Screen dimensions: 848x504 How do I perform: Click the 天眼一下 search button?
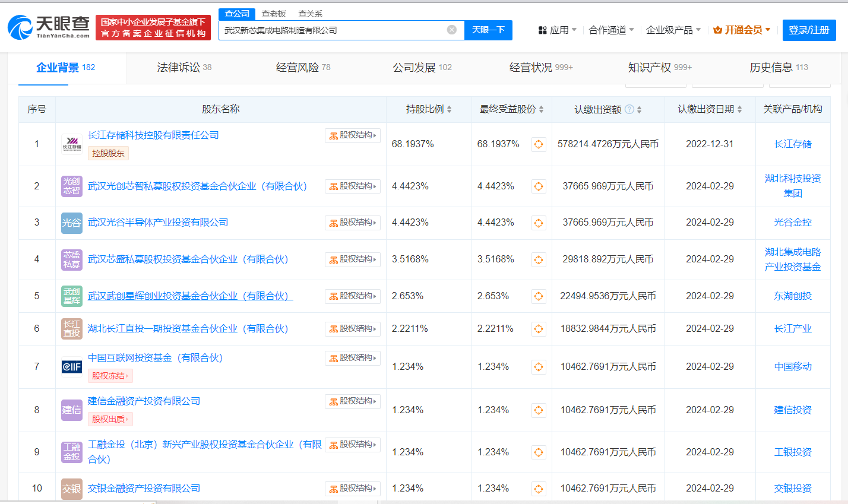point(488,30)
